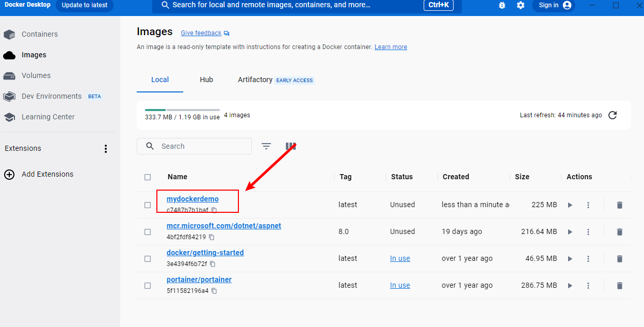The height and width of the screenshot is (327, 644).
Task: Click In use status for docker/getting-started
Action: [400, 258]
